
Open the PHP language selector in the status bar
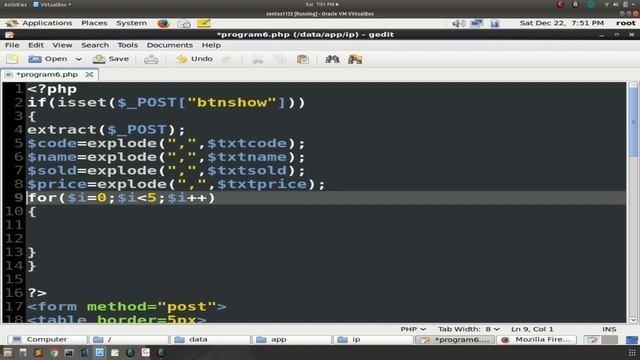point(413,329)
